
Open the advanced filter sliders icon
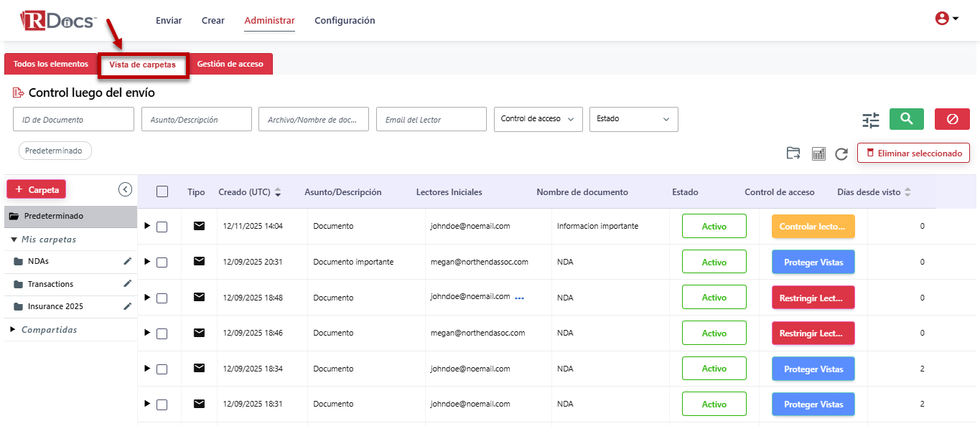point(870,120)
